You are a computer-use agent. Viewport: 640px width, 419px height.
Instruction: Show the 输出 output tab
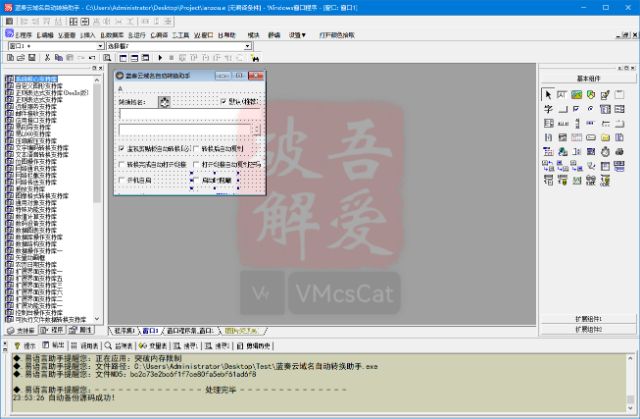coord(53,345)
